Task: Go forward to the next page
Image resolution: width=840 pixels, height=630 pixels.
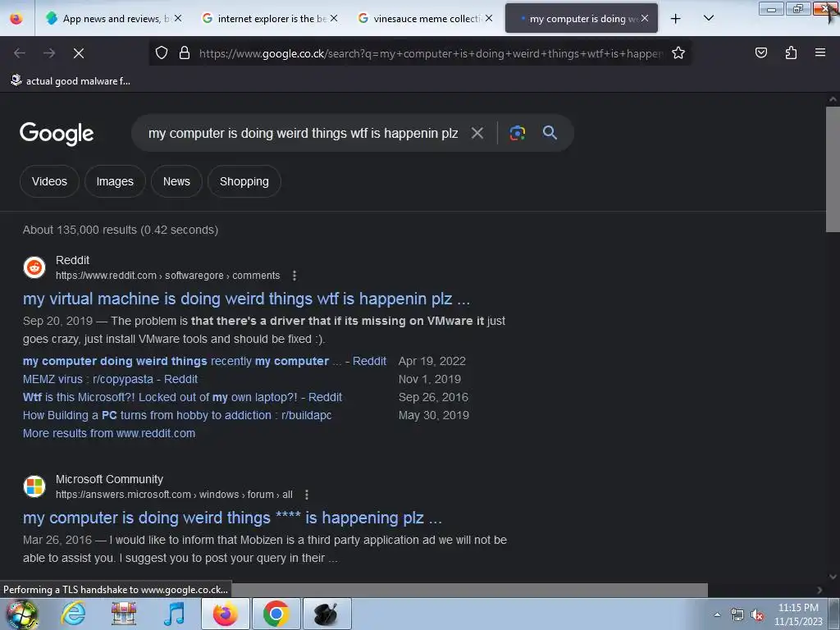Action: (x=49, y=53)
